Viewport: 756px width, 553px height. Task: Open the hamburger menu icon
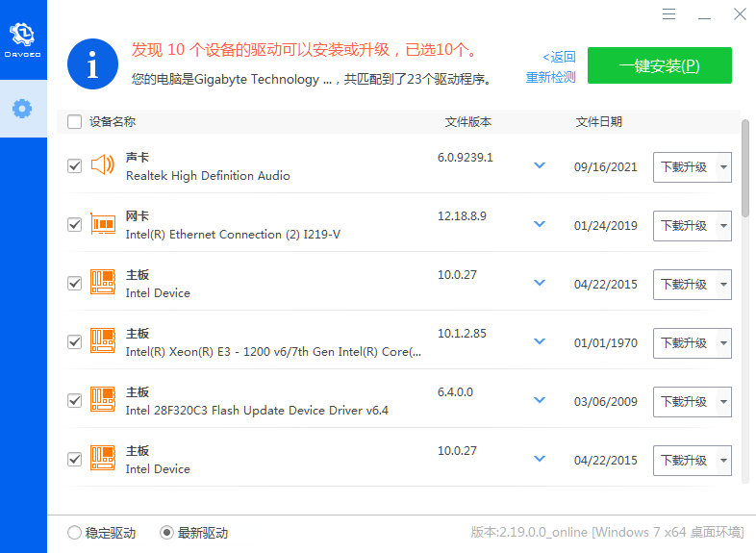coord(668,14)
